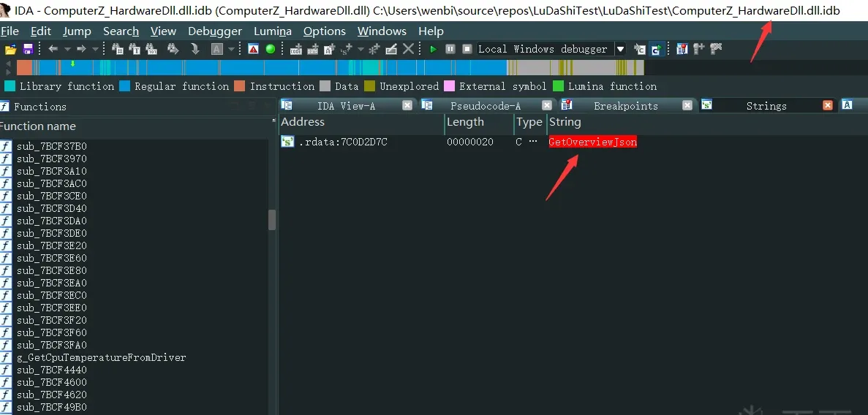The image size is (868, 415).
Task: Click the red warning triangle icon
Action: pyautogui.click(x=254, y=49)
